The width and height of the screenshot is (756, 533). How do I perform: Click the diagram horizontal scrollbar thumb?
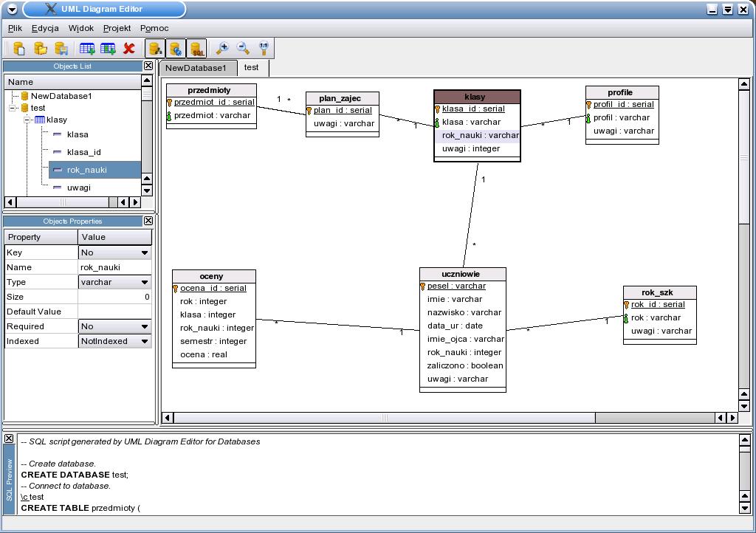pos(384,418)
